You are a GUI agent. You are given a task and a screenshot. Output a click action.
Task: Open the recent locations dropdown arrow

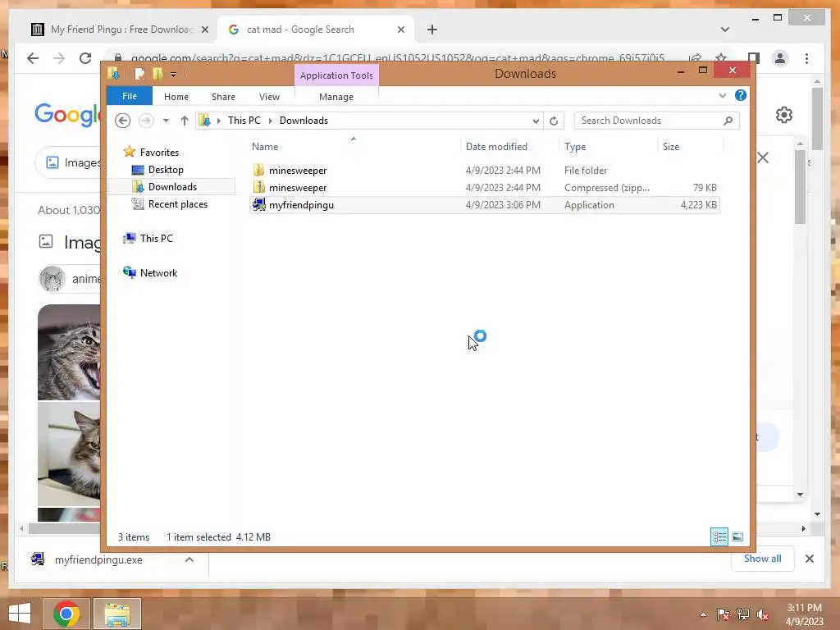coord(166,121)
